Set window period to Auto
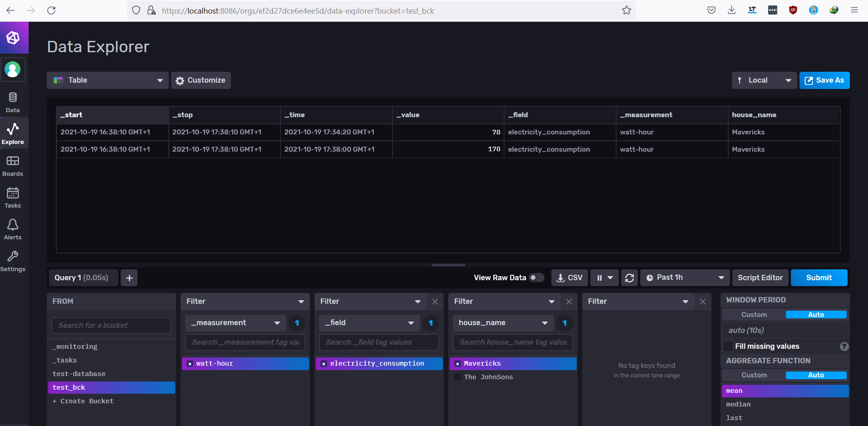Viewport: 868px width, 426px height. pyautogui.click(x=816, y=315)
